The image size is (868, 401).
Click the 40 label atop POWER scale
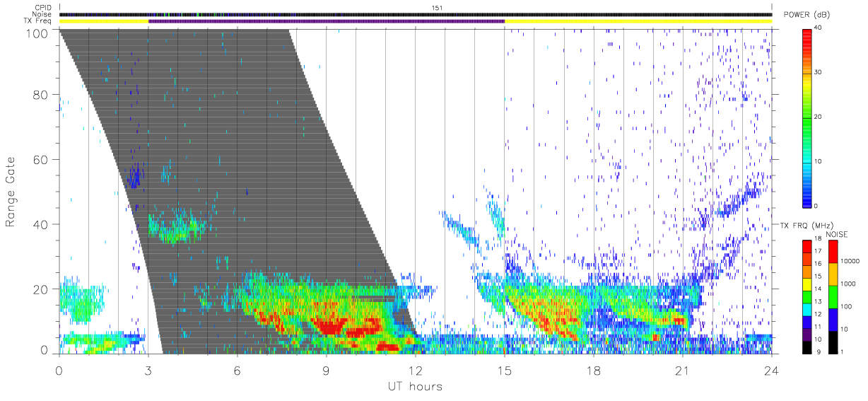pos(819,28)
